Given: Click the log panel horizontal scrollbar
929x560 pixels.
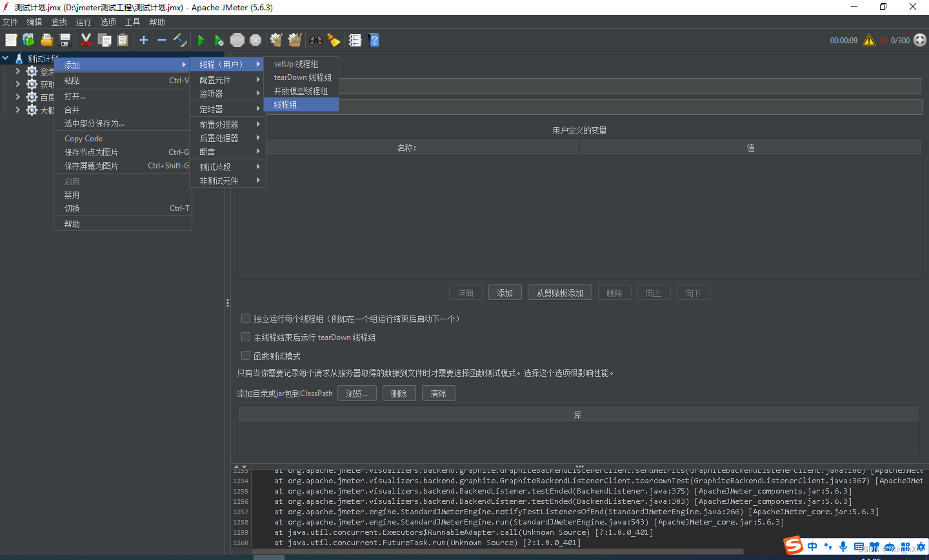Looking at the screenshot, I should click(x=497, y=552).
